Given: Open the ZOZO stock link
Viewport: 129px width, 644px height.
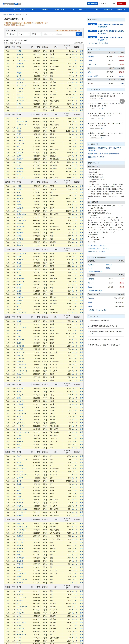Looking at the screenshot, I should (20, 54).
